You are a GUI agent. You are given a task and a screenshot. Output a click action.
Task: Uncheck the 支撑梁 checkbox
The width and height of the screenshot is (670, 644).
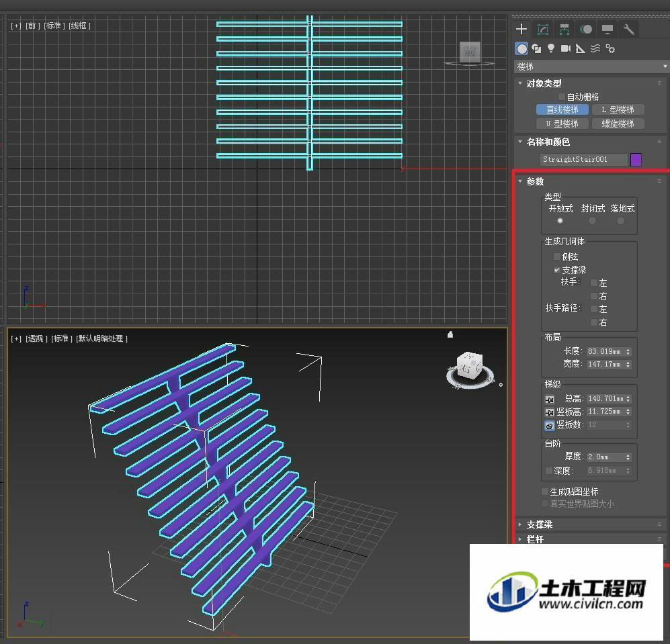[557, 270]
